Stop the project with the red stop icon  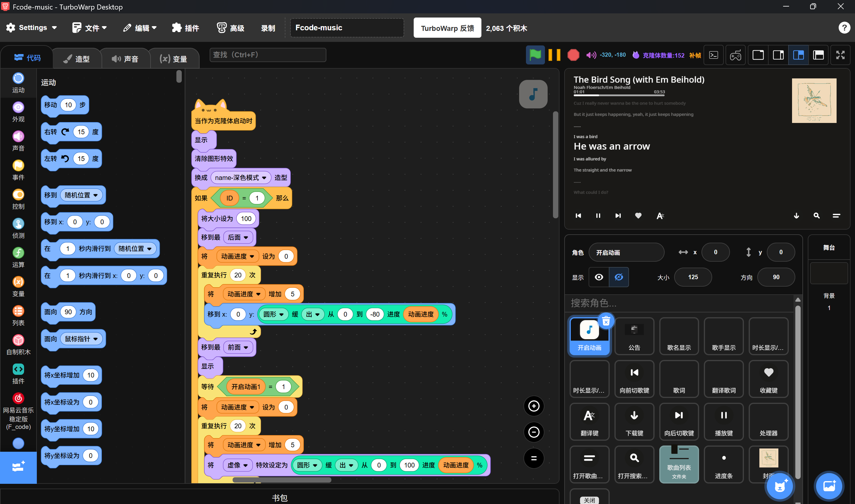coord(573,55)
